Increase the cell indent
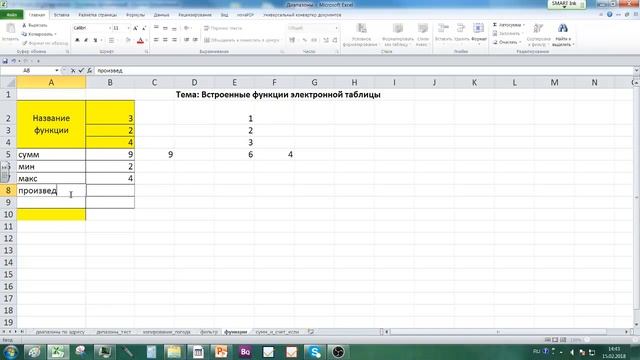The width and height of the screenshot is (640, 360). pos(195,40)
